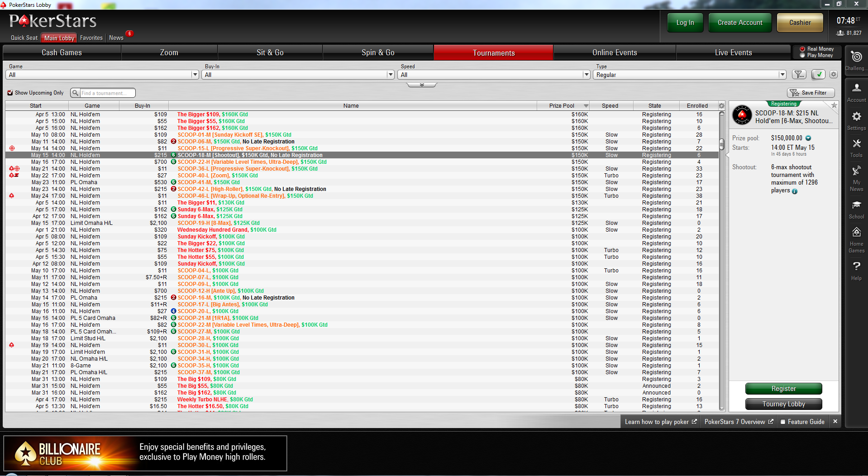Open the Zoom tab
This screenshot has height=476, width=868.
tap(169, 52)
